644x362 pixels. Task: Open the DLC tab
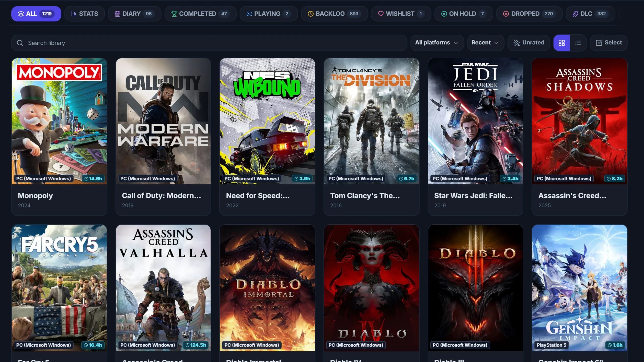pos(590,14)
